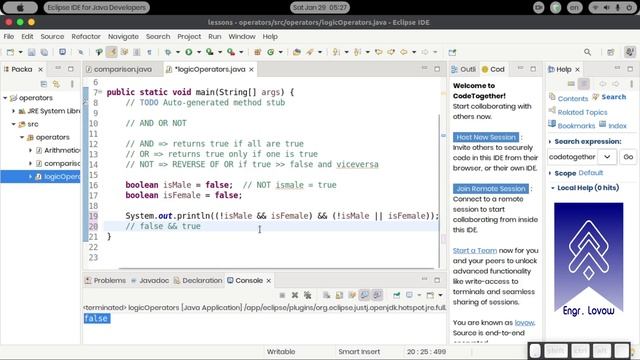Select the Java perspective icon
The image size is (640, 360).
point(630,52)
